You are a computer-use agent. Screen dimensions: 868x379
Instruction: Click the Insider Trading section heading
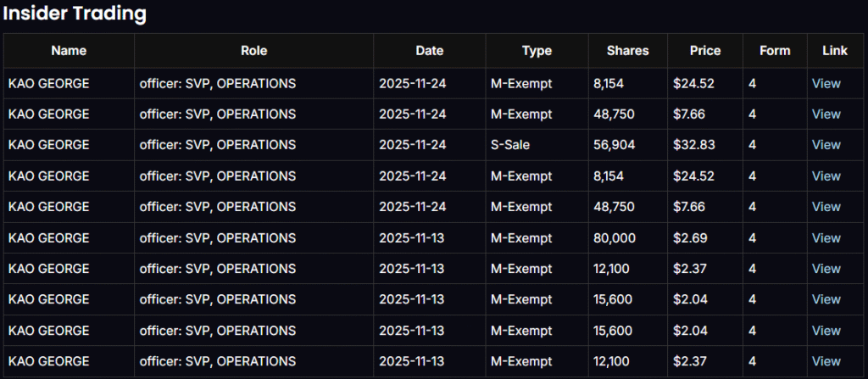coord(75,14)
